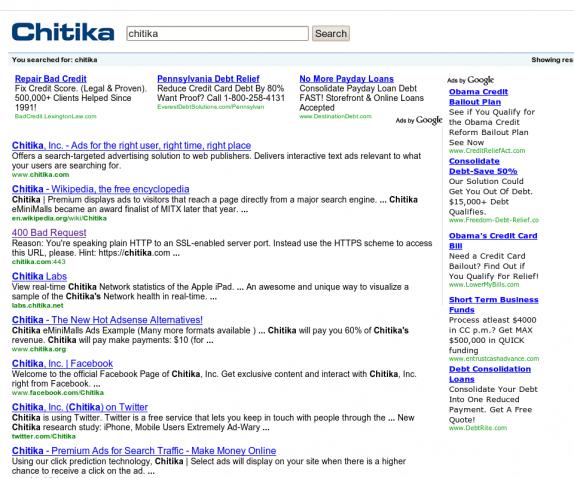This screenshot has height=478, width=574.
Task: Click the www.LowerMyBills.com sidebar URL
Action: (484, 285)
